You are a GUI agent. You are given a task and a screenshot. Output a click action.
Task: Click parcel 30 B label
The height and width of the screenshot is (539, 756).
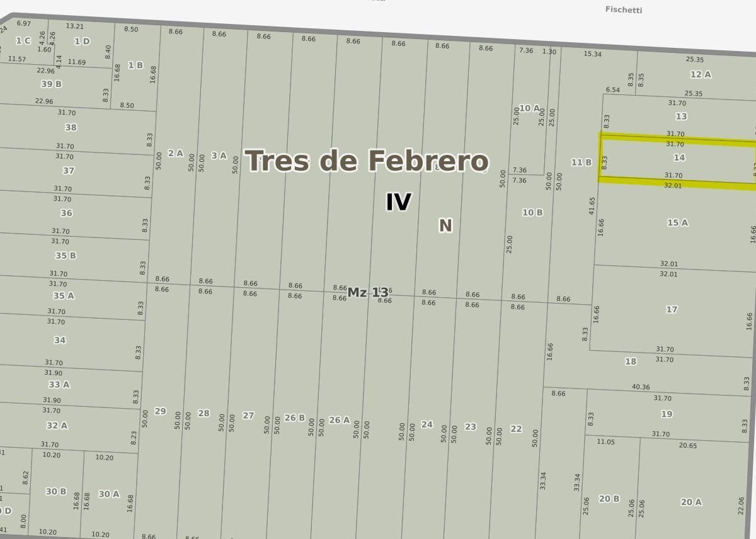[x=55, y=492]
